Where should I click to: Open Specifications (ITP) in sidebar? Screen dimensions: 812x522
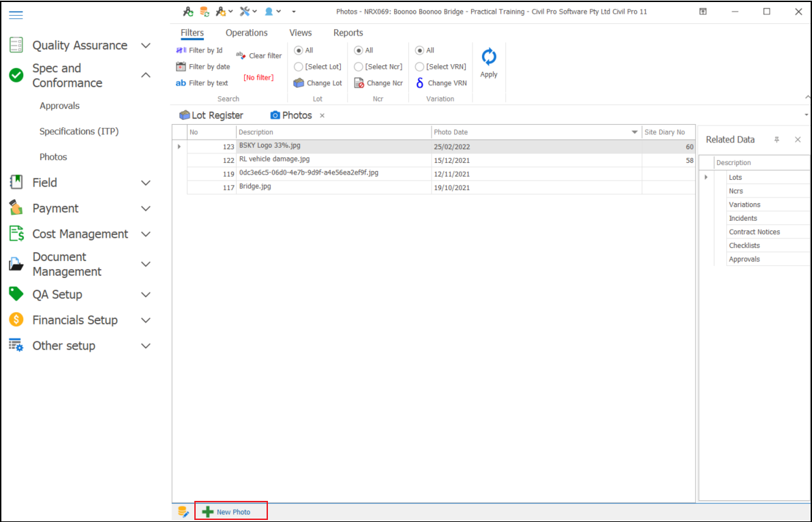click(79, 132)
